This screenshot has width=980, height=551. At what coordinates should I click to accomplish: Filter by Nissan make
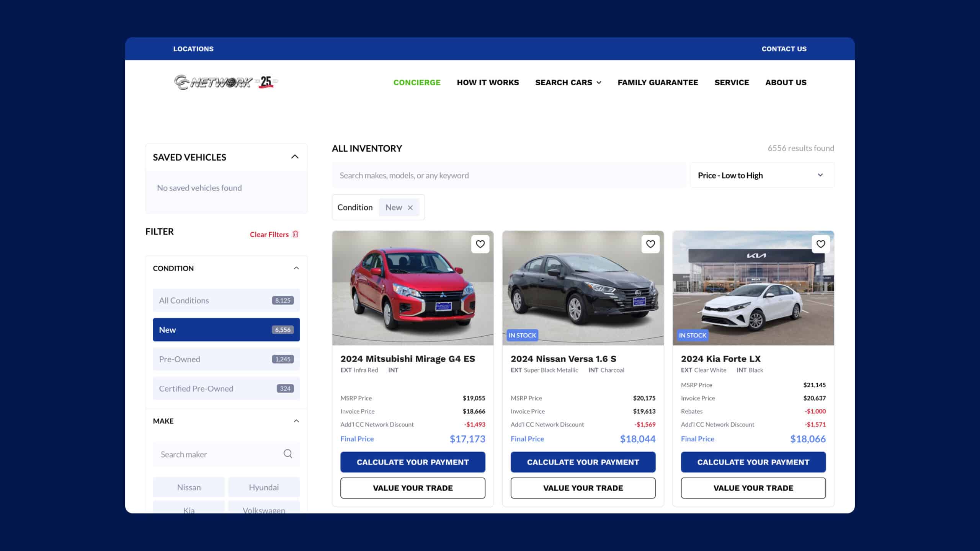(x=189, y=487)
